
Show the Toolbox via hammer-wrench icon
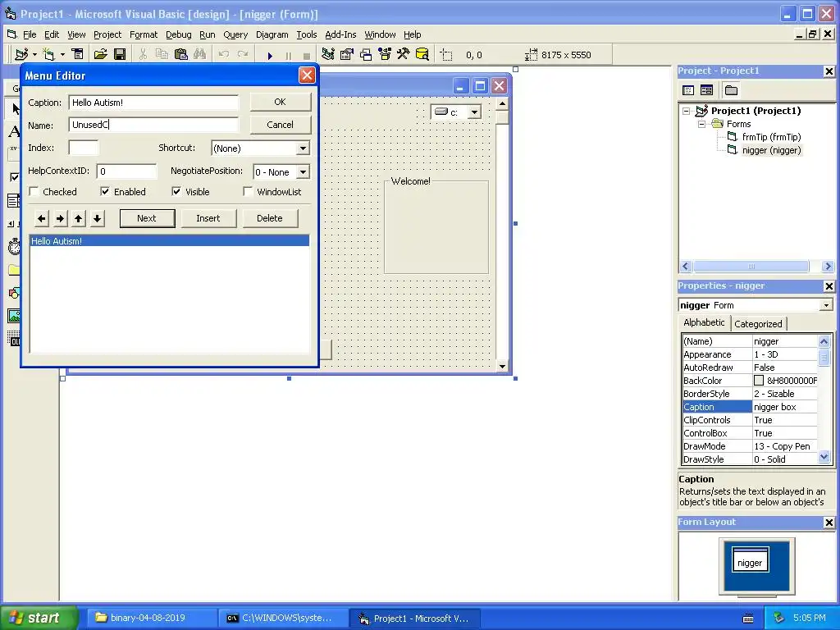(x=404, y=55)
